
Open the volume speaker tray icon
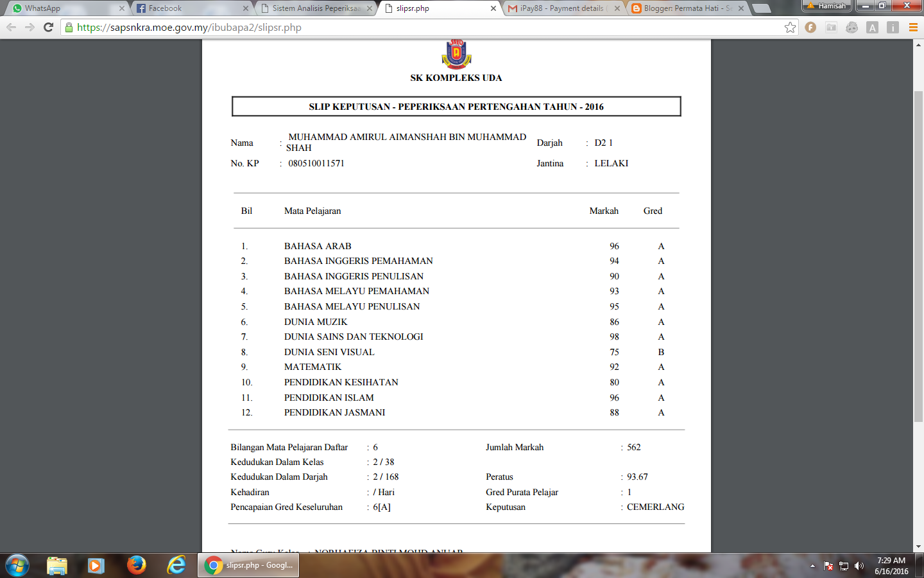[859, 566]
